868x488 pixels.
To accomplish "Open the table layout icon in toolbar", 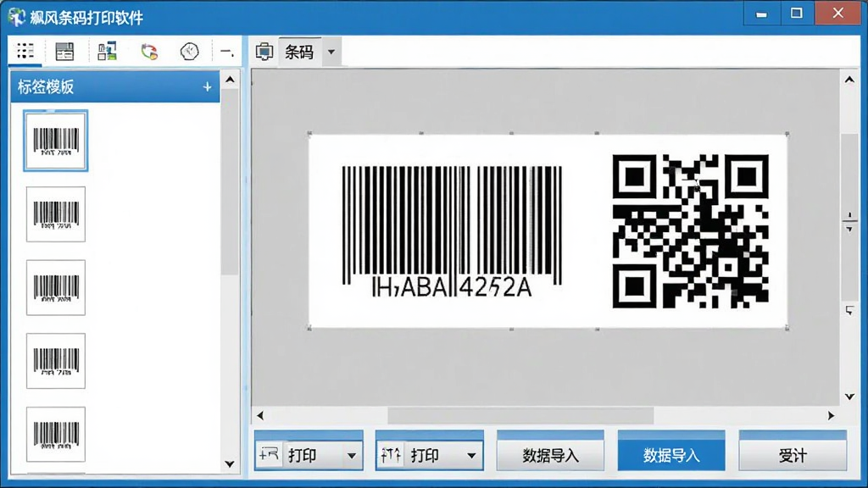I will 64,52.
